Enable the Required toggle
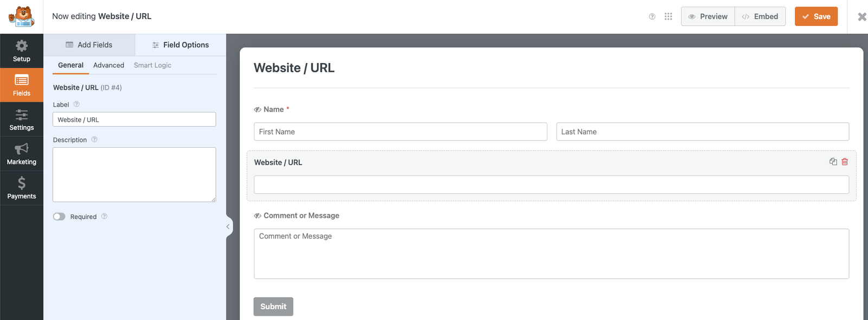The height and width of the screenshot is (320, 868). (59, 217)
